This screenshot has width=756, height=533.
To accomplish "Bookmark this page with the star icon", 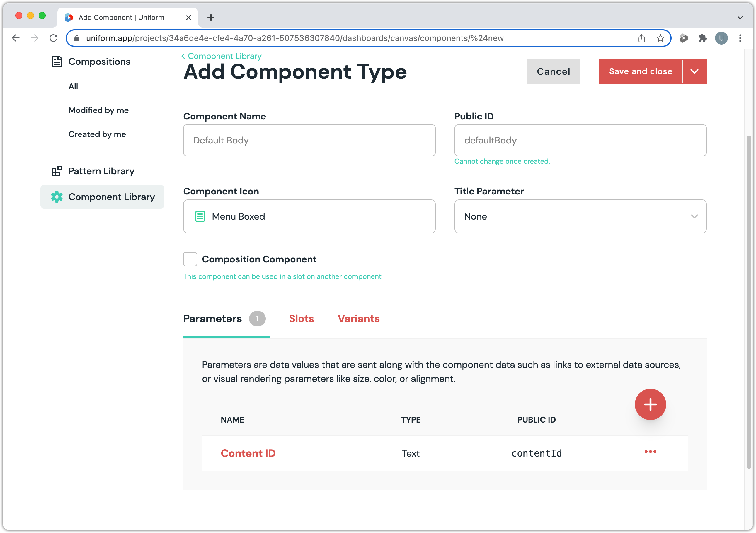I will 660,38.
